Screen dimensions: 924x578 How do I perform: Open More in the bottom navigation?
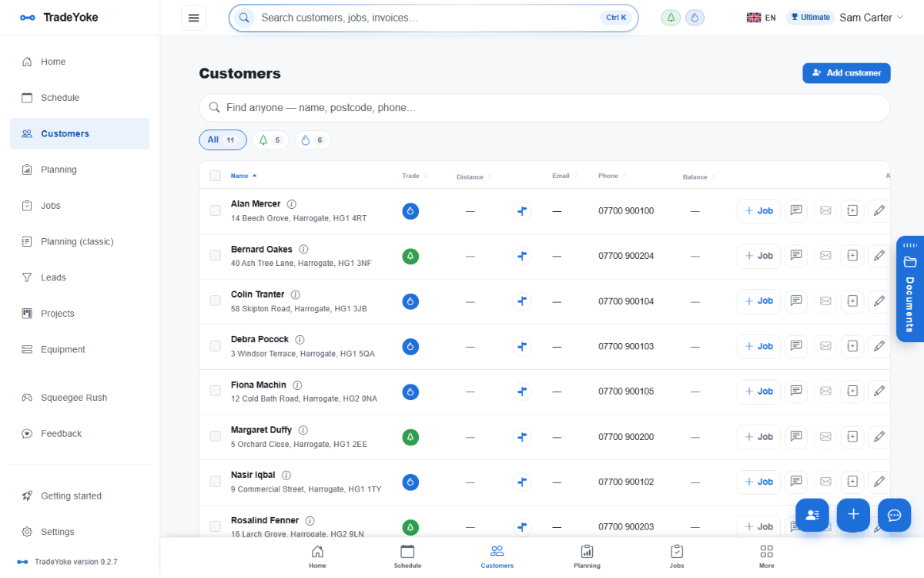(x=766, y=557)
